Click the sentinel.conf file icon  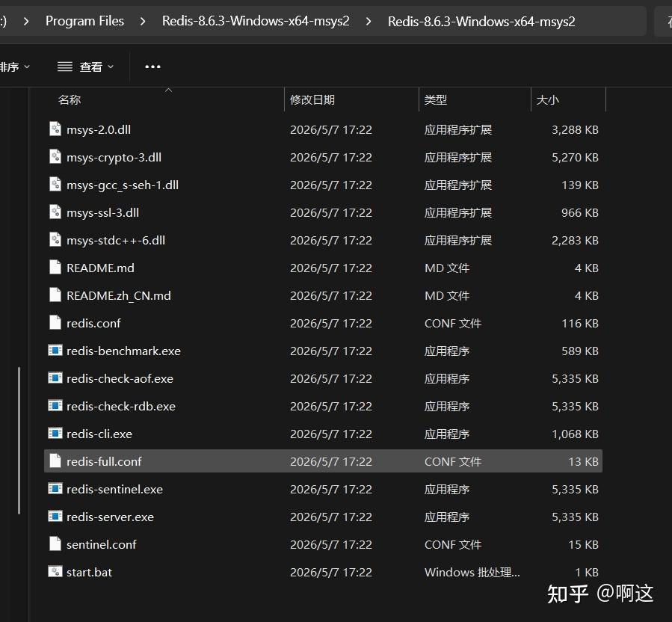55,544
